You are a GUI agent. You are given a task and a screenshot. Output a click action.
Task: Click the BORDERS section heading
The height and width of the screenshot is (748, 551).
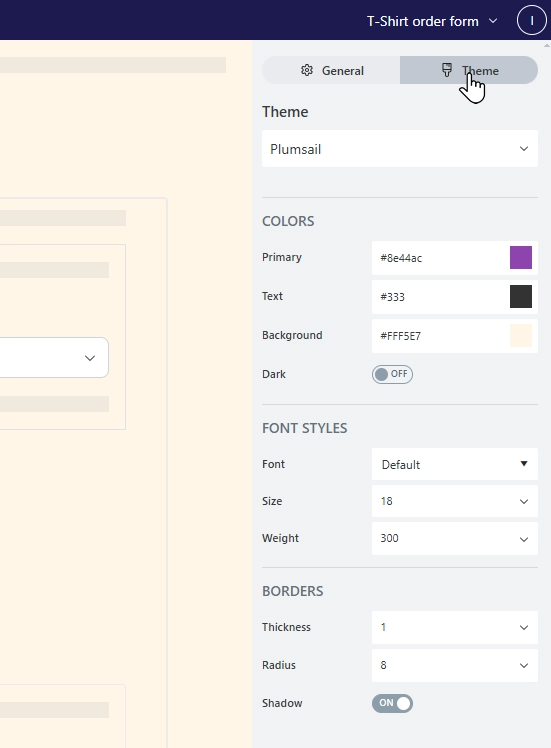pyautogui.click(x=292, y=592)
